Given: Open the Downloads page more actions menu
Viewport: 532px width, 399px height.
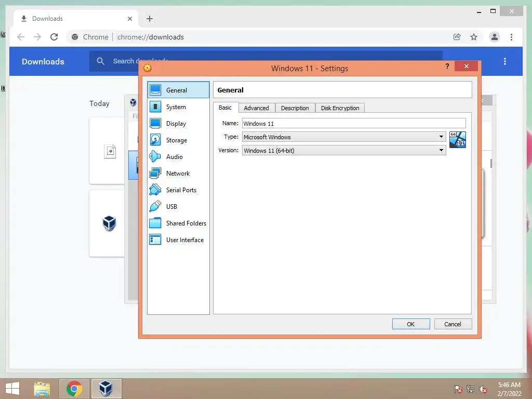Looking at the screenshot, I should point(505,61).
